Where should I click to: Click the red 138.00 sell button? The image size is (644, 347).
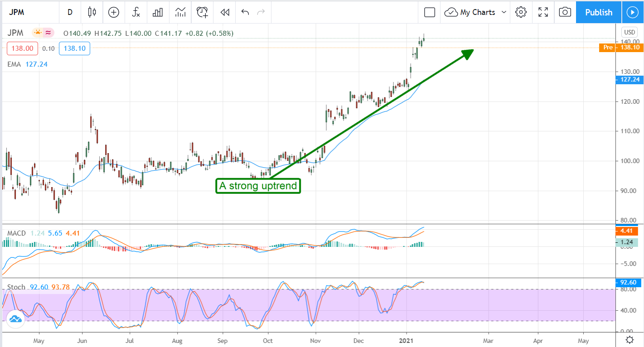pos(22,48)
